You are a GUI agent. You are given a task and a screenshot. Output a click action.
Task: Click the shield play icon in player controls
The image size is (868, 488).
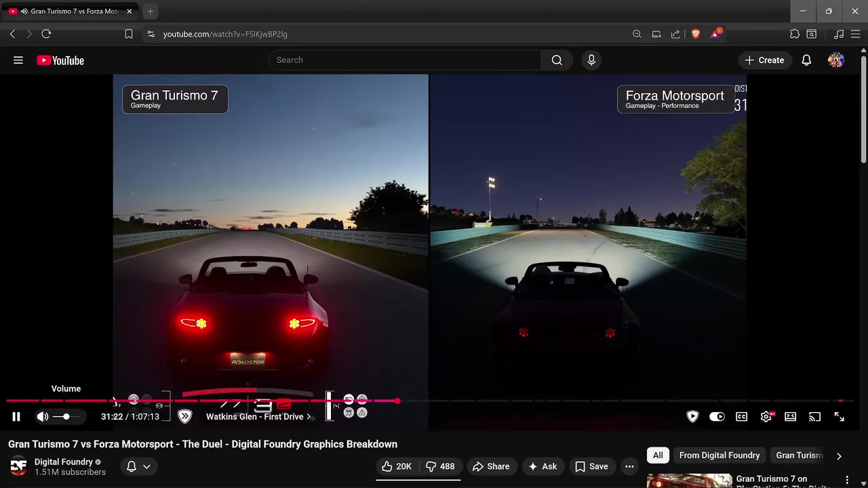point(692,417)
